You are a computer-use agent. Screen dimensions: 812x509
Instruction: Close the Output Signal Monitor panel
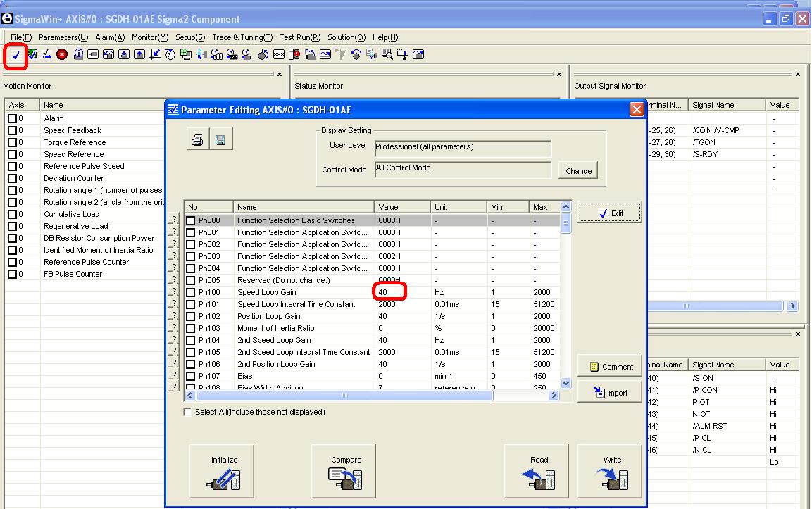pos(798,74)
